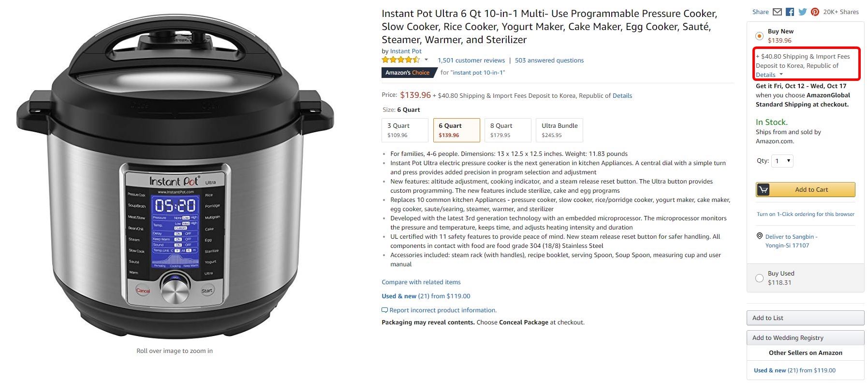Click the deliver-to location pin icon
868x383 pixels.
pos(759,236)
